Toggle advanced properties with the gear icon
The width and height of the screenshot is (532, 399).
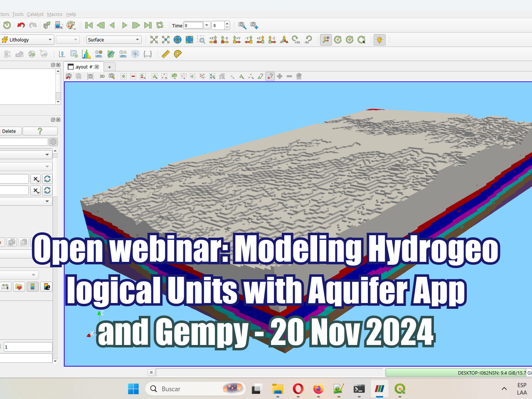[x=53, y=141]
